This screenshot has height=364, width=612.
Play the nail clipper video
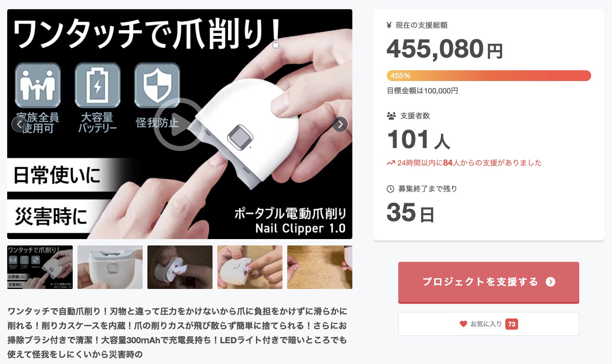[x=179, y=124]
